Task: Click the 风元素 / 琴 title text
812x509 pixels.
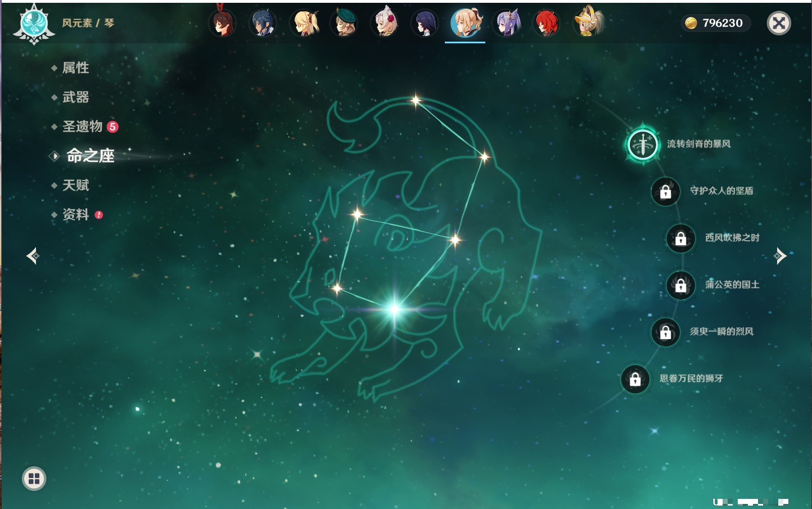Action: (88, 23)
